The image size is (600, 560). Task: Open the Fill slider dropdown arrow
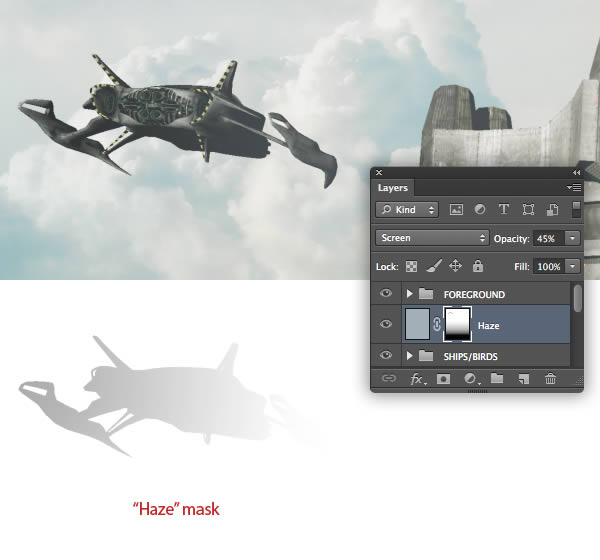coord(572,266)
